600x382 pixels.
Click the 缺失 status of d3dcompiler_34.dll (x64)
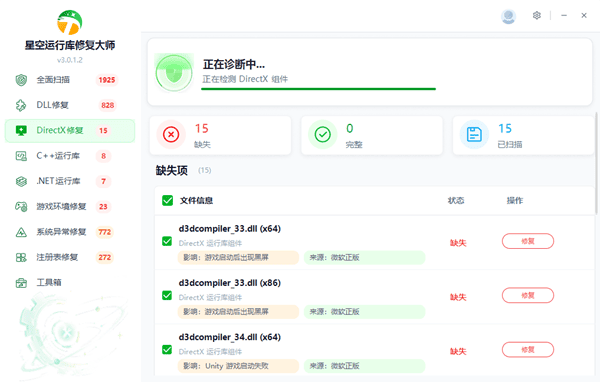click(458, 351)
